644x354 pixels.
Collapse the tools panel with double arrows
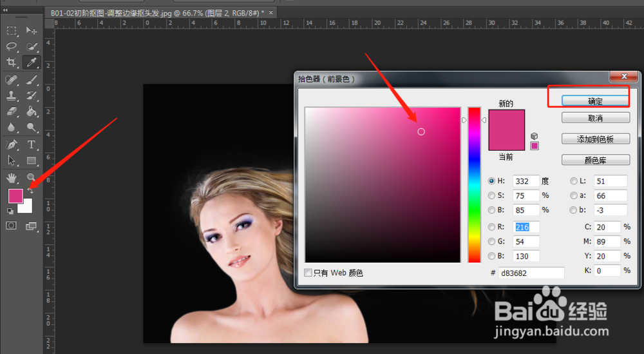pyautogui.click(x=5, y=10)
